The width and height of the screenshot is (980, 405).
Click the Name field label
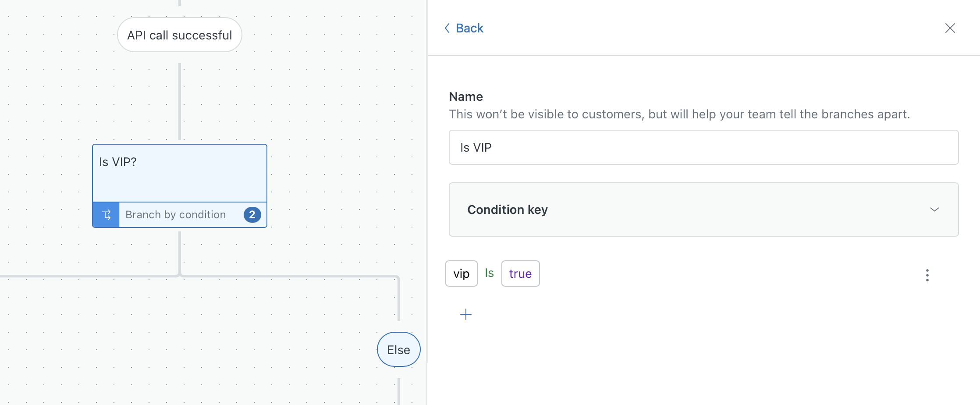466,96
